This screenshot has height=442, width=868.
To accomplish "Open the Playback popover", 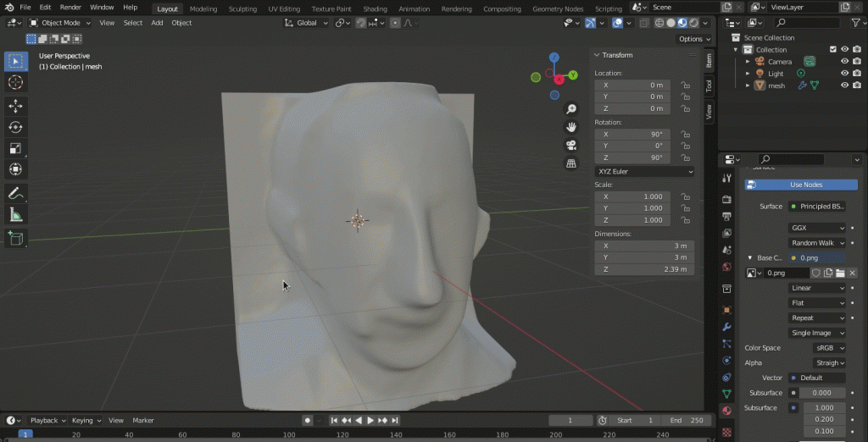I will pos(47,421).
